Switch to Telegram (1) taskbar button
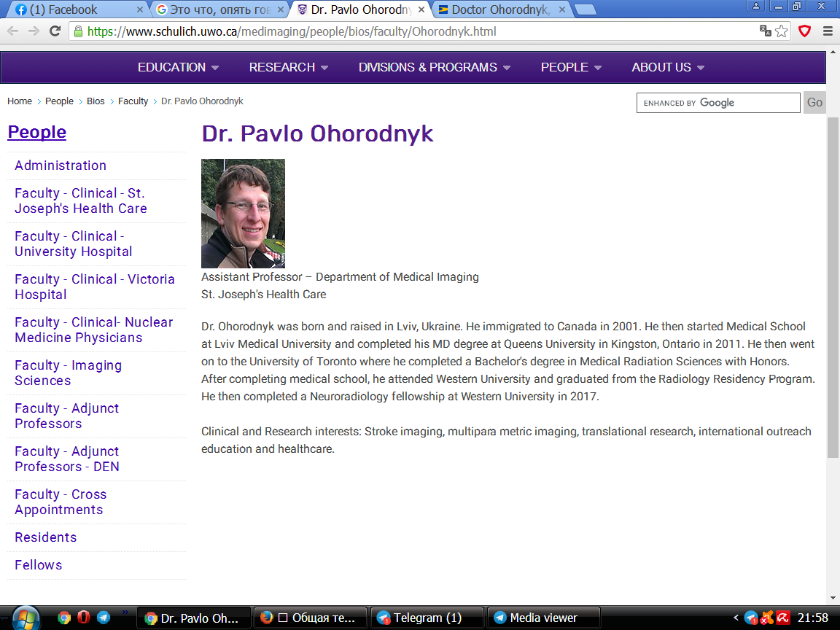Screen dimensions: 840x630 (x=427, y=618)
